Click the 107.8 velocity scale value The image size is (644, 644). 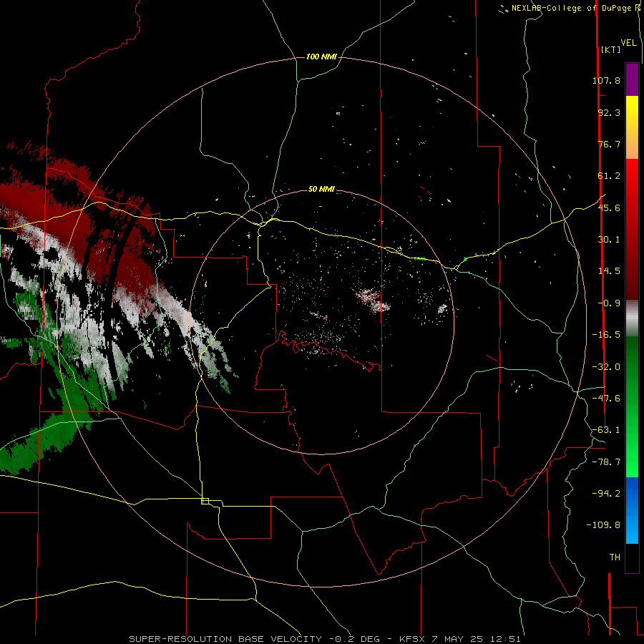click(606, 80)
